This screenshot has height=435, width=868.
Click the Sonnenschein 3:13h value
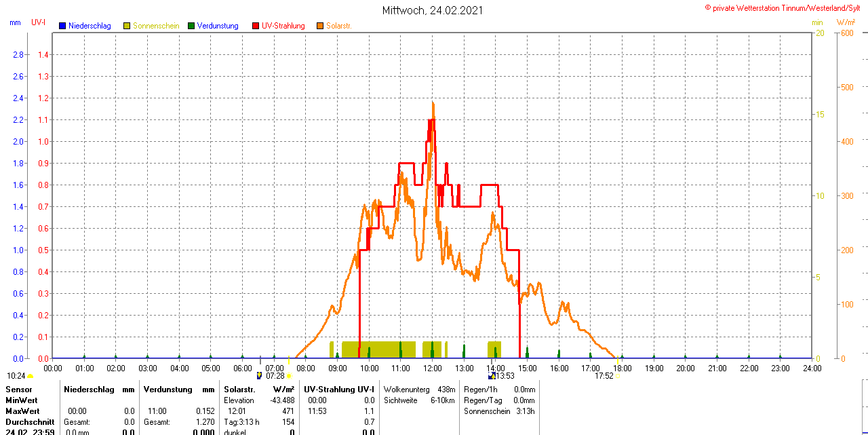[499, 411]
